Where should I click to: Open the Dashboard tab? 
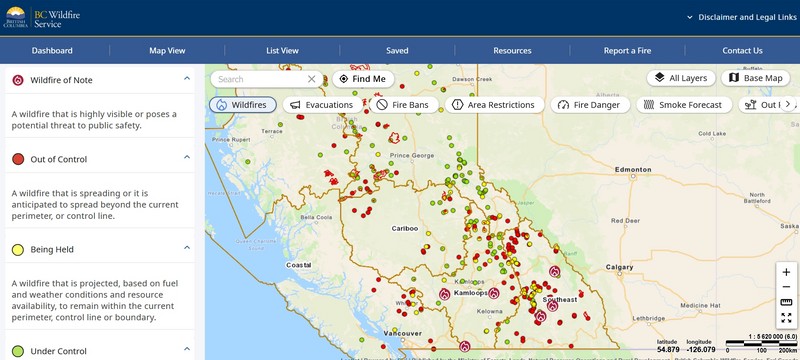pyautogui.click(x=52, y=50)
